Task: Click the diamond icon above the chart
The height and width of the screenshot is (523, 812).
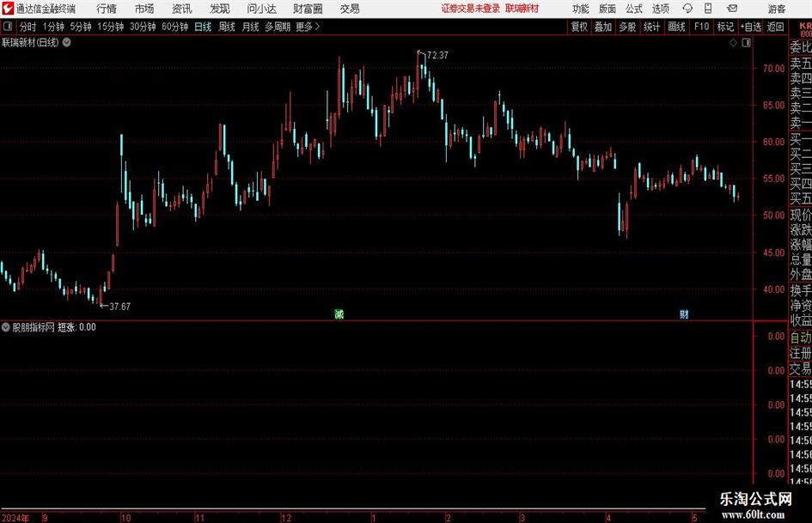Action: tap(733, 43)
